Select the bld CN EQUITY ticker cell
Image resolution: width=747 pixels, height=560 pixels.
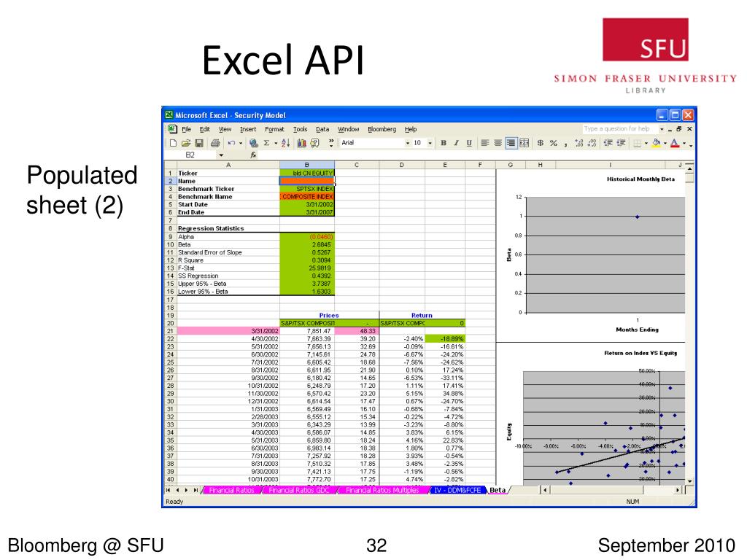point(307,174)
